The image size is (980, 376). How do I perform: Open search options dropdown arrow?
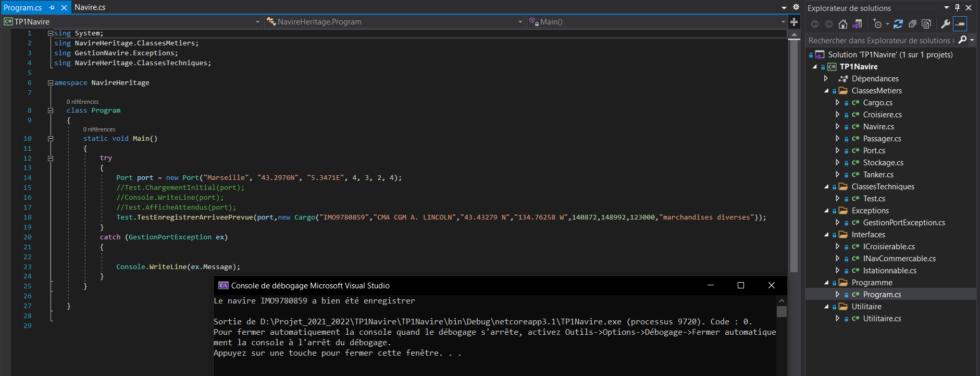point(972,40)
